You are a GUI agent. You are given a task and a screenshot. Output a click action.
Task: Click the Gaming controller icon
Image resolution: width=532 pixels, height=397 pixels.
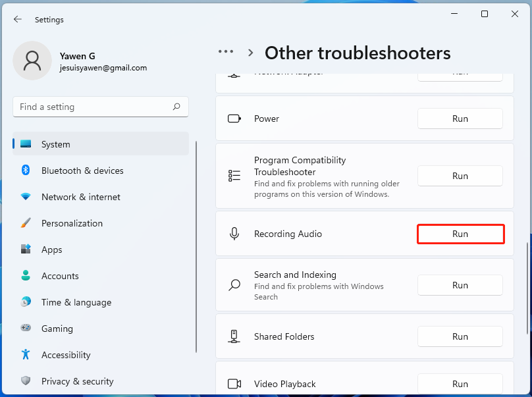26,328
